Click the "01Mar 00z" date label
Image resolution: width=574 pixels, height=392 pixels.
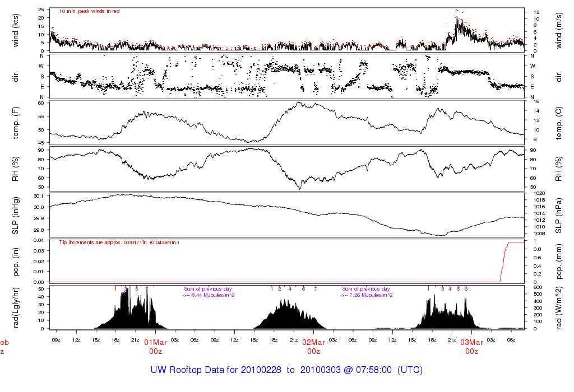point(155,347)
